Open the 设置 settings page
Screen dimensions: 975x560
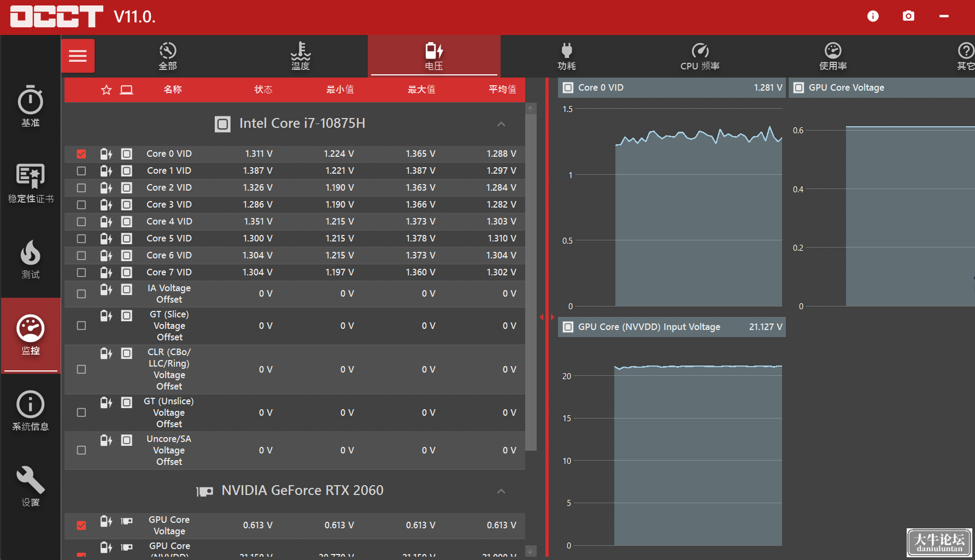pos(31,487)
